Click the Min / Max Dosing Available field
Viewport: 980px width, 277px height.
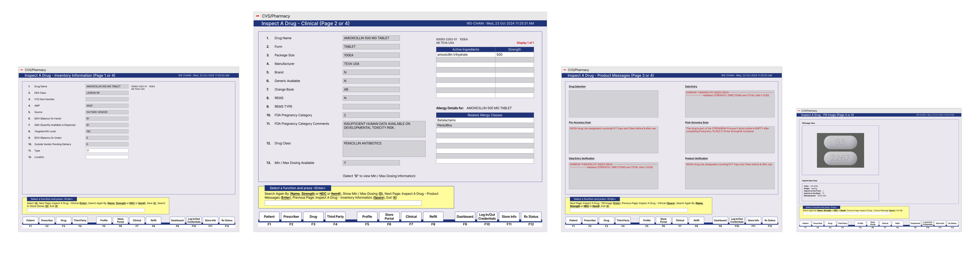click(x=371, y=163)
